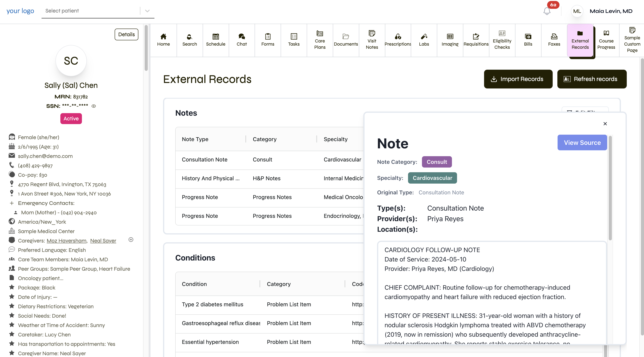Click the sally.chen@demo.com email
644x357 pixels.
click(x=45, y=156)
